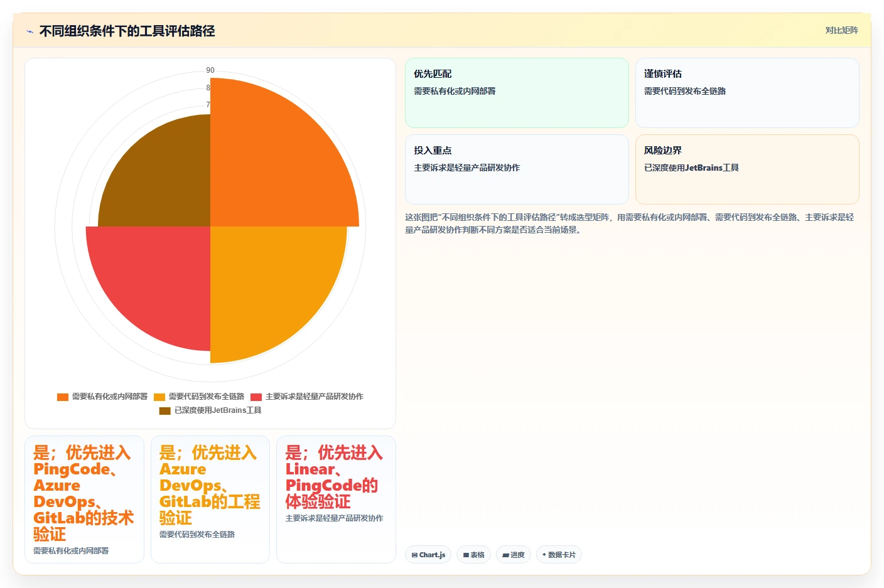The width and height of the screenshot is (884, 588).
Task: Click the star icon in 数据卡片 tag
Action: point(544,555)
